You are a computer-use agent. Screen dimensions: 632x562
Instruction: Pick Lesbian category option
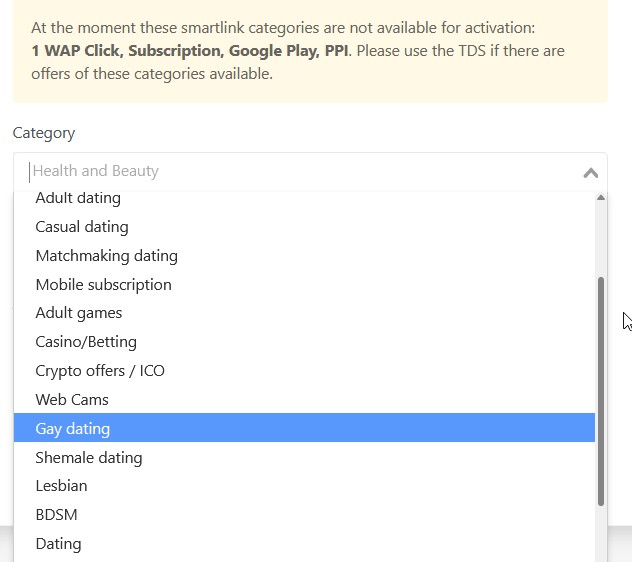tap(62, 486)
